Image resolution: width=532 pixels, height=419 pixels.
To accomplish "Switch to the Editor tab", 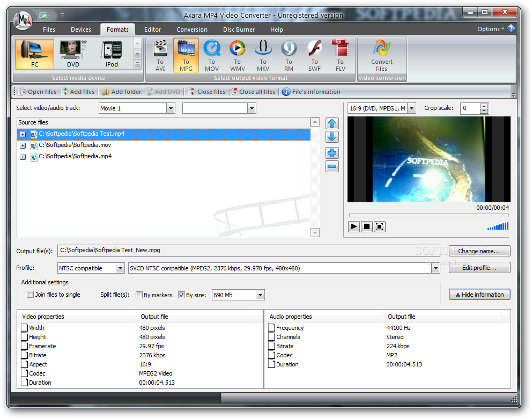I will 153,30.
